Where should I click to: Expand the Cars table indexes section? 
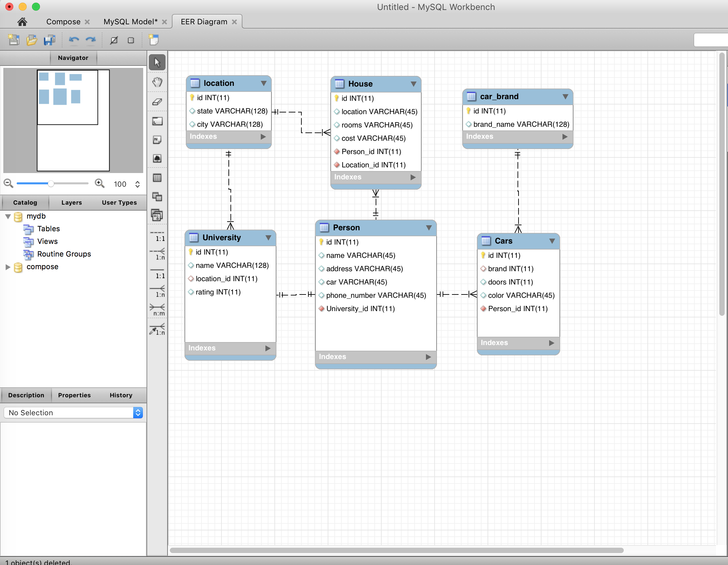549,343
